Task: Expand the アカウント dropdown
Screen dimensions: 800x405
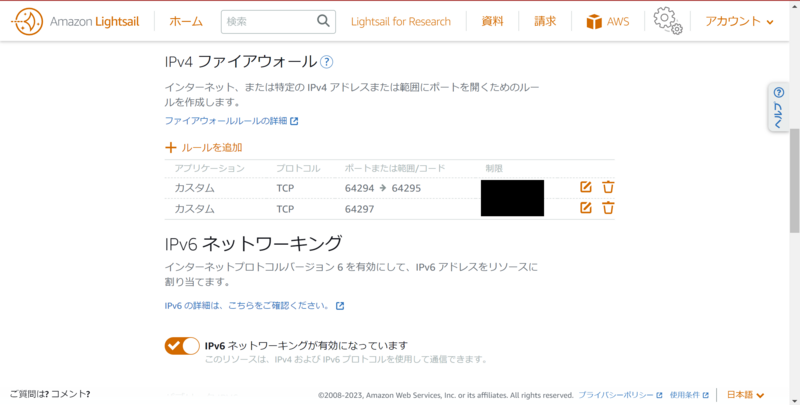Action: click(x=739, y=21)
